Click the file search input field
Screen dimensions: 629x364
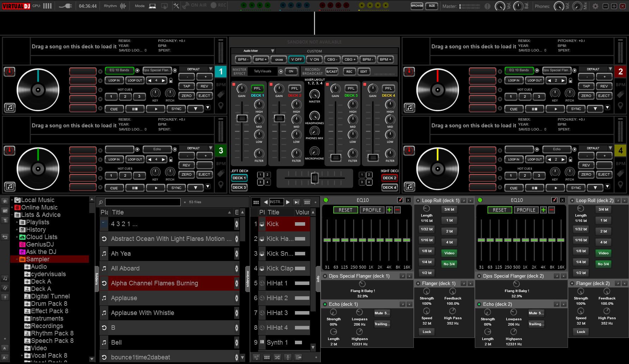143,202
